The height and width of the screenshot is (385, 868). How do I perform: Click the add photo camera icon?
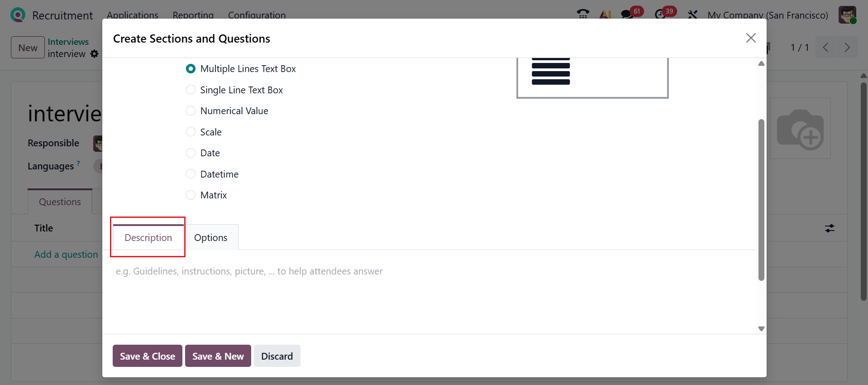tap(800, 129)
